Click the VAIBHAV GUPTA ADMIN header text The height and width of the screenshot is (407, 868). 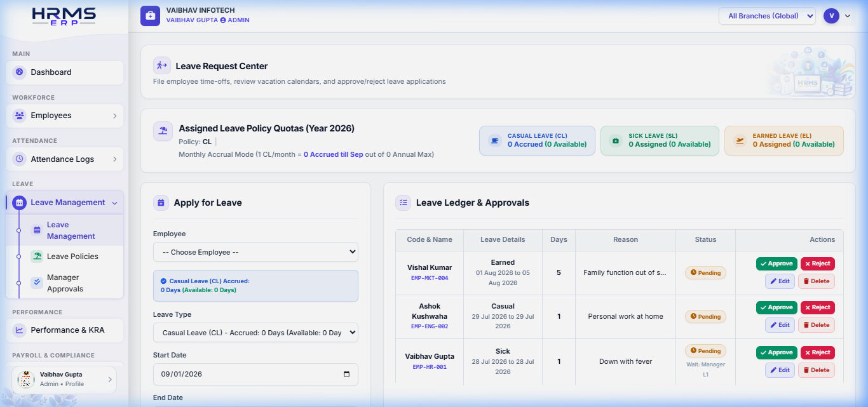coord(208,20)
